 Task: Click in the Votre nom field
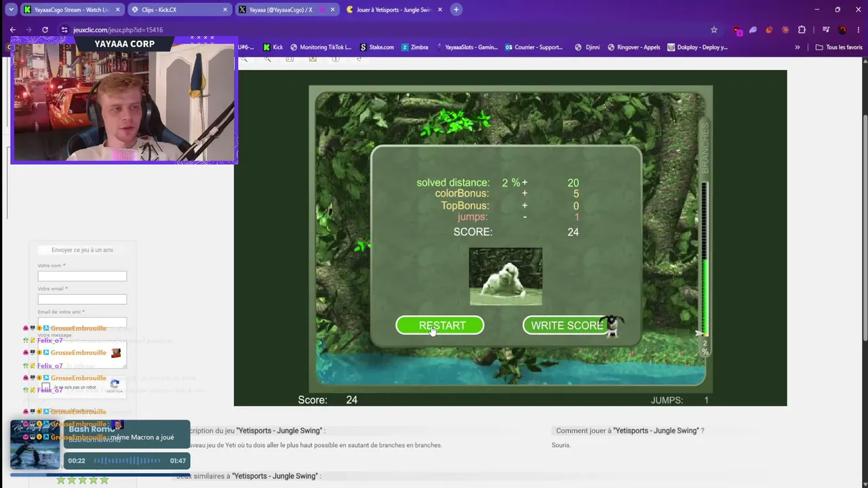pyautogui.click(x=82, y=276)
